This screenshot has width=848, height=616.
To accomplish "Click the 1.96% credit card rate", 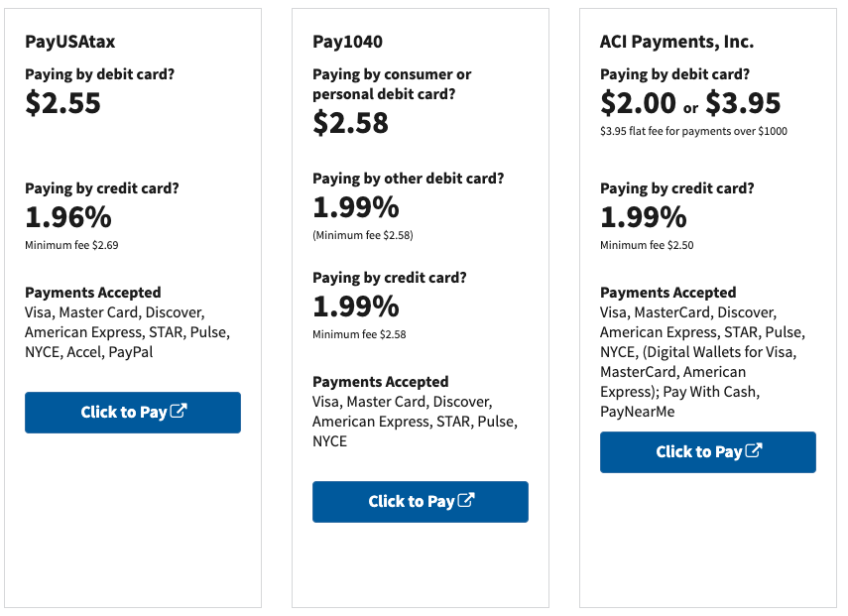I will coord(68,217).
